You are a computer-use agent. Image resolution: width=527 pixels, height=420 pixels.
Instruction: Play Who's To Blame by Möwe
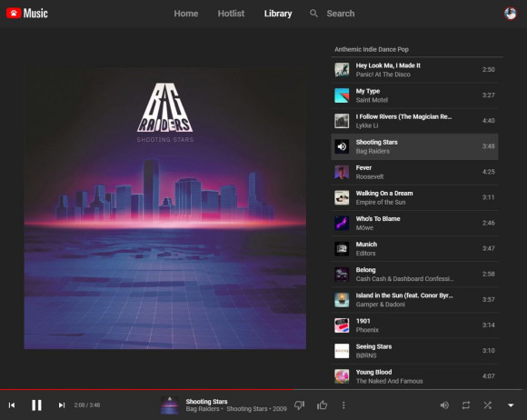click(414, 224)
